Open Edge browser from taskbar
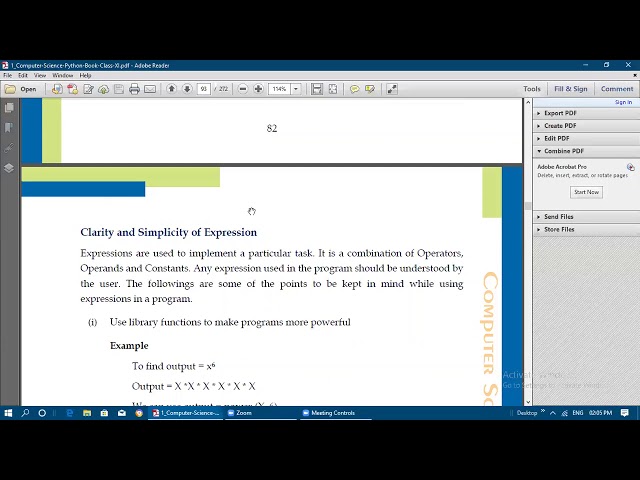 click(x=70, y=413)
